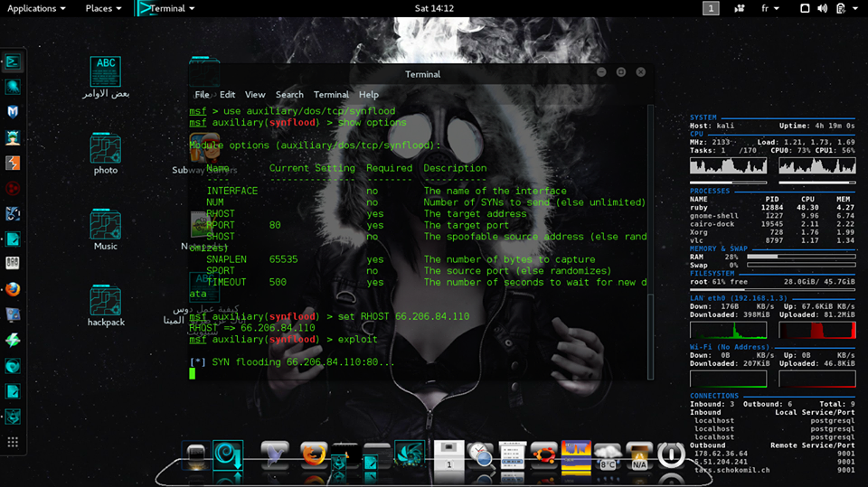This screenshot has width=868, height=487.
Task: Open Armitage green-haired face icon in dash
Action: (x=12, y=137)
